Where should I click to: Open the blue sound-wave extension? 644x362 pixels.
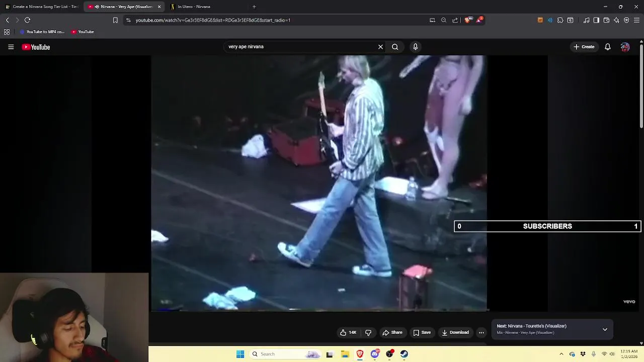(550, 20)
